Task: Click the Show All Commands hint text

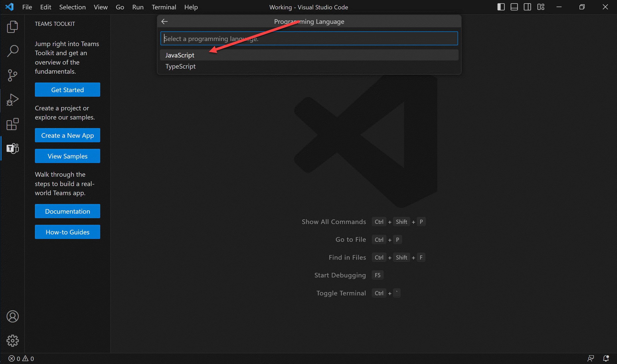Action: 334,222
